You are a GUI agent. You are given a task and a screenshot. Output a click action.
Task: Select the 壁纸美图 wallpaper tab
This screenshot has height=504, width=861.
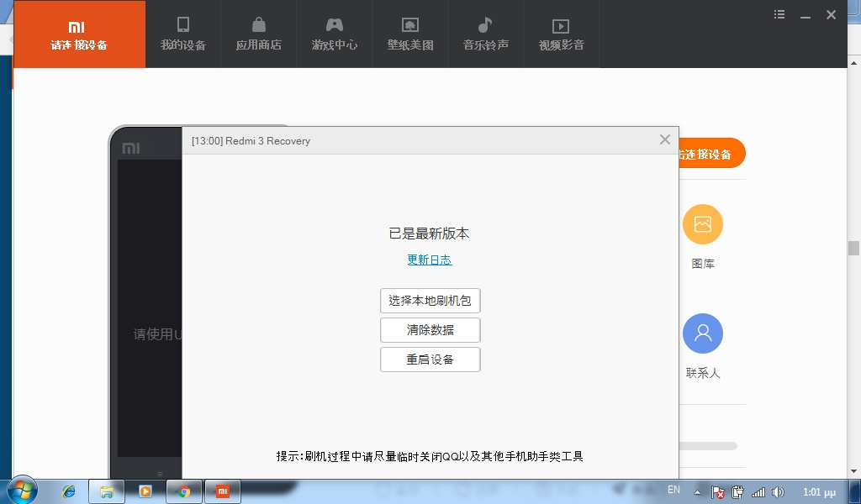[x=409, y=34]
